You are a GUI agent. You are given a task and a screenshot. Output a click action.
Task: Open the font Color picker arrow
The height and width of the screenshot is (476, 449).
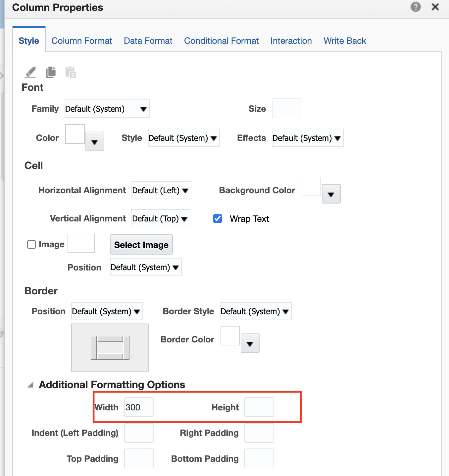(95, 142)
